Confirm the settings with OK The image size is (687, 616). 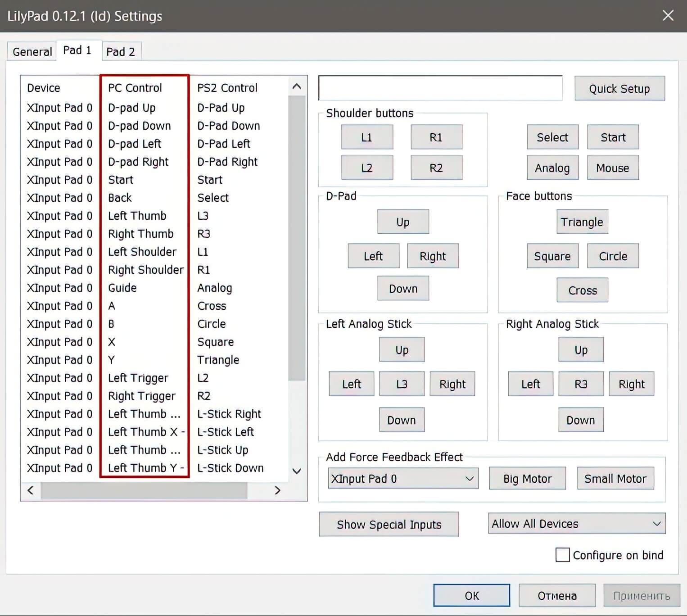[471, 596]
